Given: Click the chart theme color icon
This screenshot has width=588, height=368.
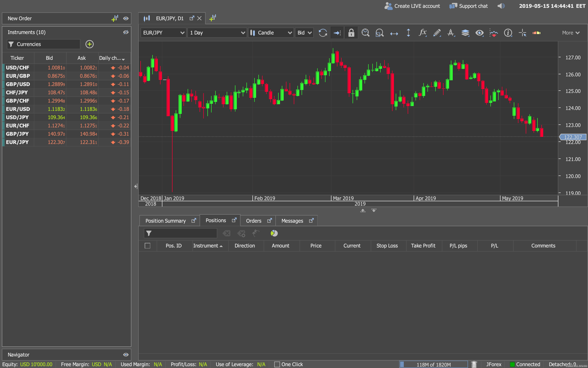Looking at the screenshot, I should (537, 33).
